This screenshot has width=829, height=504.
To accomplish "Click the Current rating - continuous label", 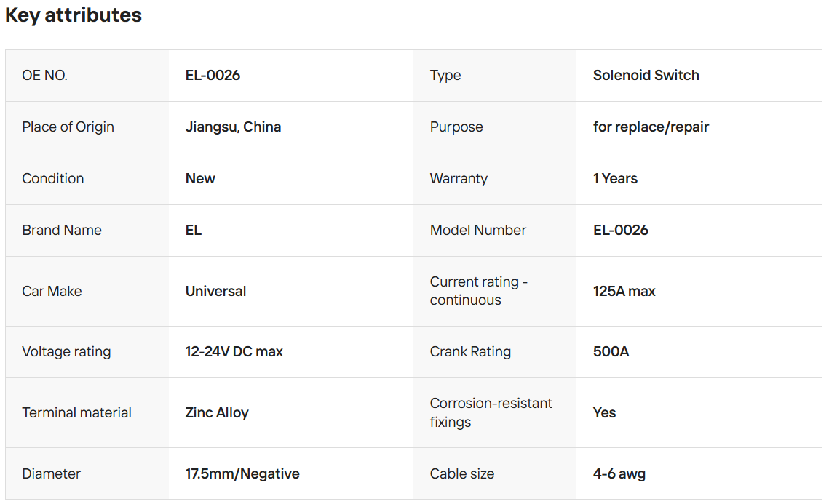I will (x=478, y=291).
